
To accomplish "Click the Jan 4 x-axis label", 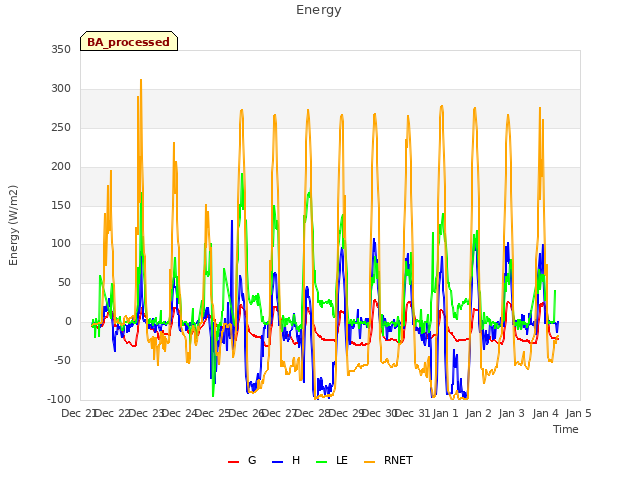I will (x=545, y=413).
